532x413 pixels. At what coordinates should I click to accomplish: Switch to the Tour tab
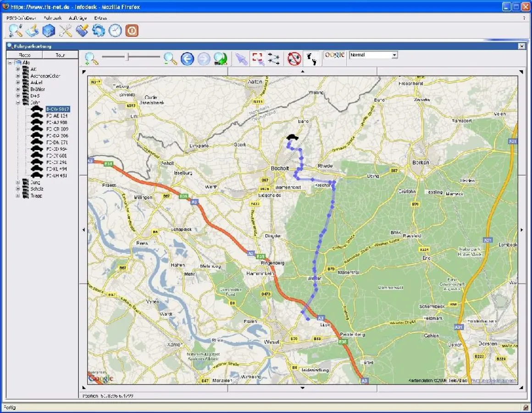[60, 55]
